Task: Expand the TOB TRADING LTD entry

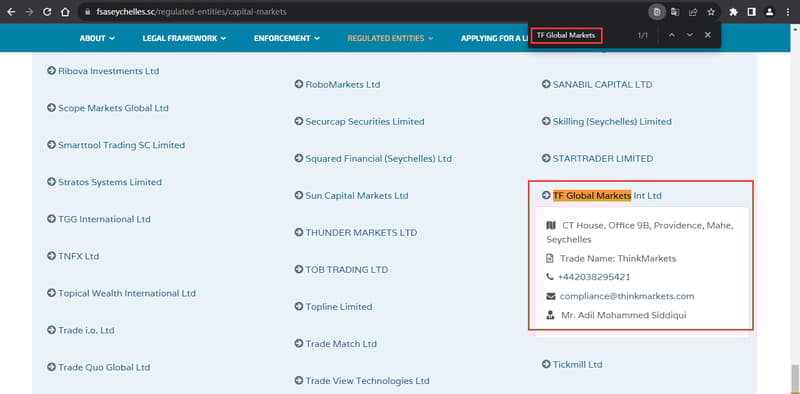Action: pyautogui.click(x=341, y=269)
